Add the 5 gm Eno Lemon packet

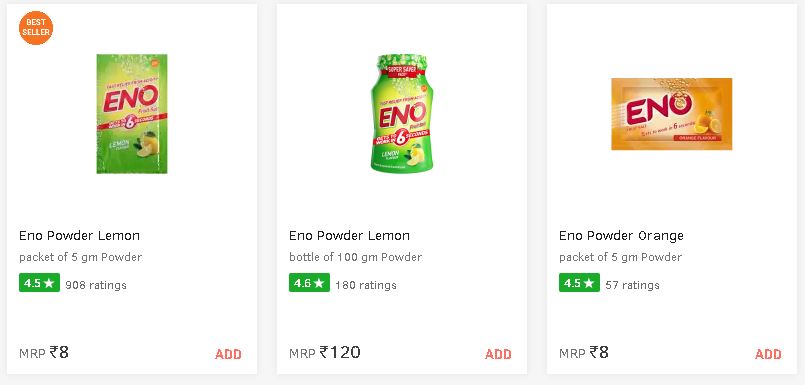228,354
